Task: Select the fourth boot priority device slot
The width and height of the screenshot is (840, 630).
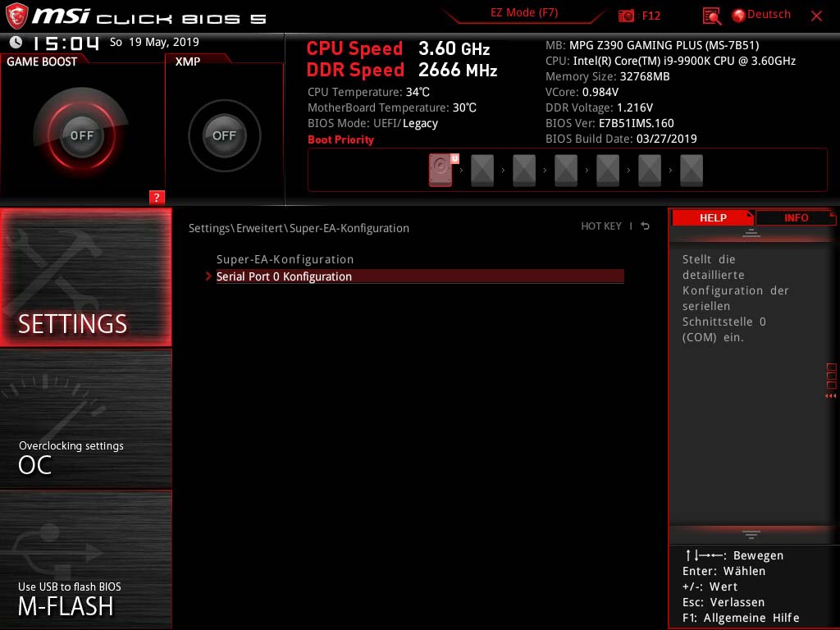Action: coord(566,171)
